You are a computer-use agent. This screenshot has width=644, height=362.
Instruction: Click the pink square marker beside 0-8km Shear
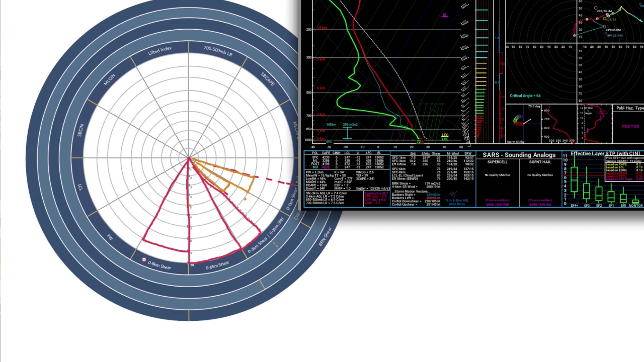point(144,260)
